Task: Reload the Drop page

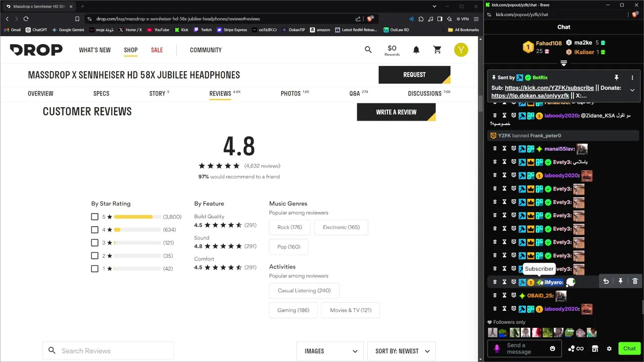Action: coord(26,19)
